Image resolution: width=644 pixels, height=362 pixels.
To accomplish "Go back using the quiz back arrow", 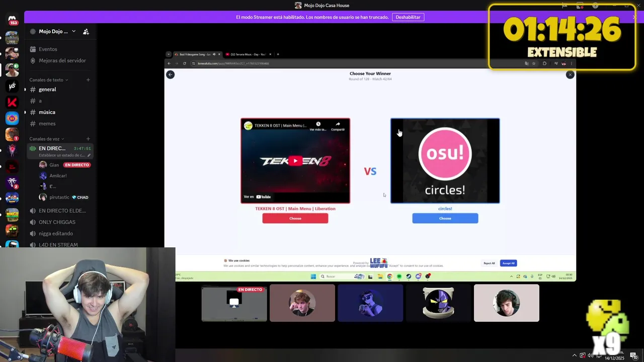I will click(170, 74).
